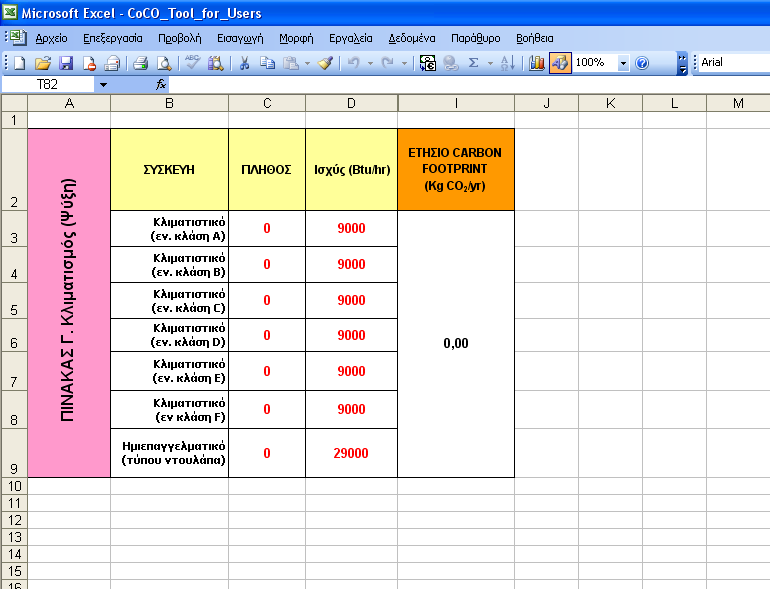Select column K header

tap(610, 103)
